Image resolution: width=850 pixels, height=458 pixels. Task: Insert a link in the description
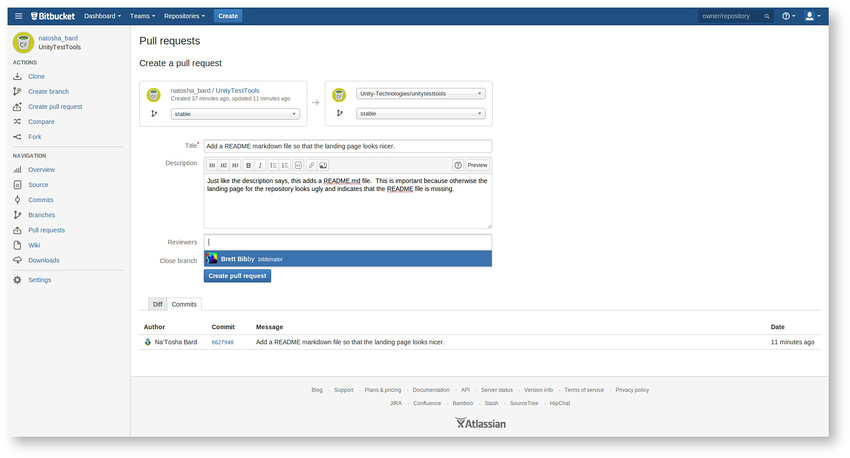click(x=311, y=165)
